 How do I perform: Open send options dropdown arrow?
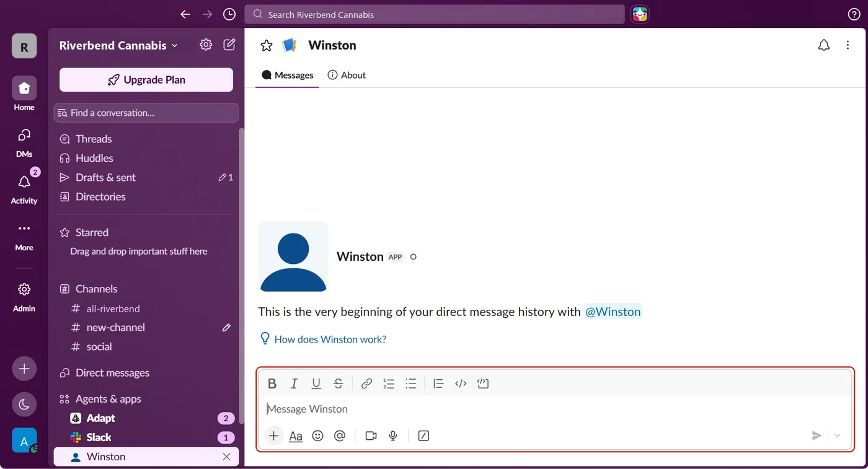click(838, 436)
